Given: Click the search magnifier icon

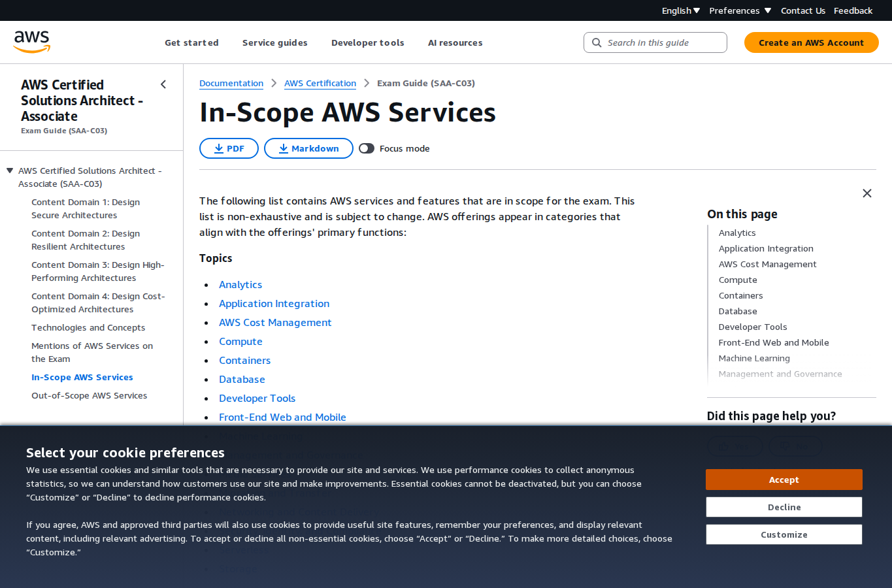Looking at the screenshot, I should [x=597, y=42].
